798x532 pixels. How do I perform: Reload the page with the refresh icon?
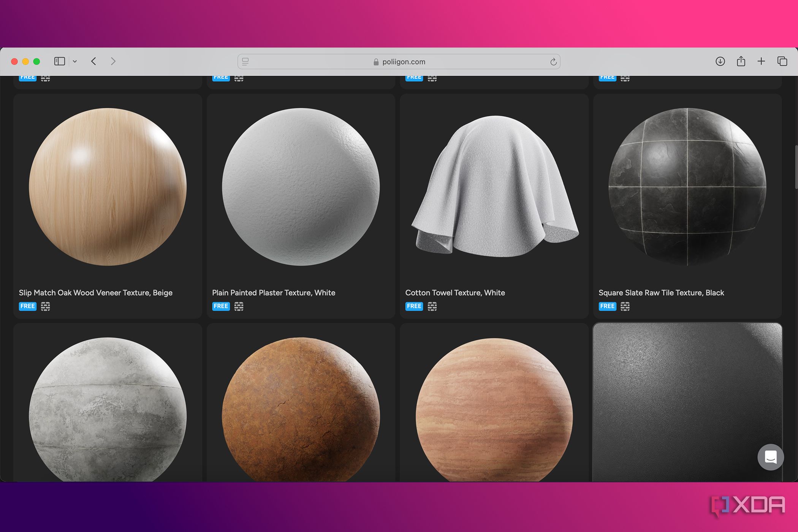[x=553, y=62]
